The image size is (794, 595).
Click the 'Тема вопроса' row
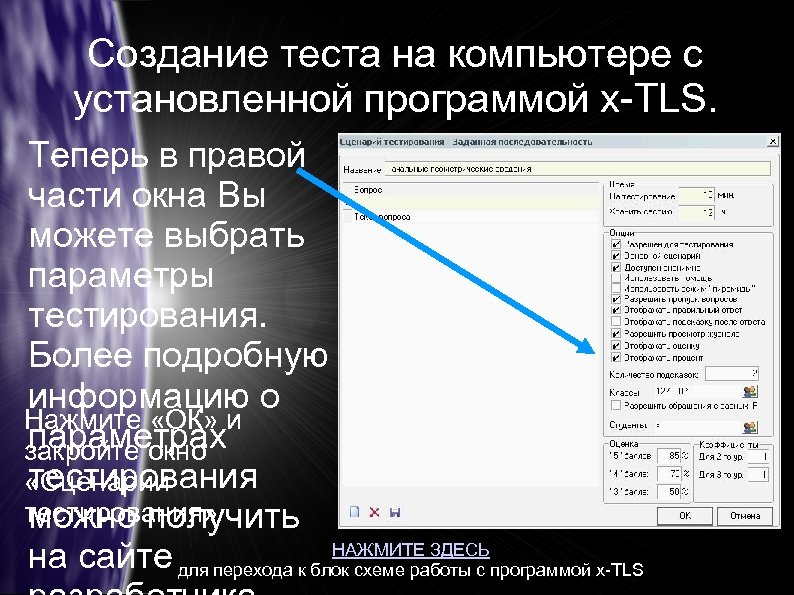[471, 217]
